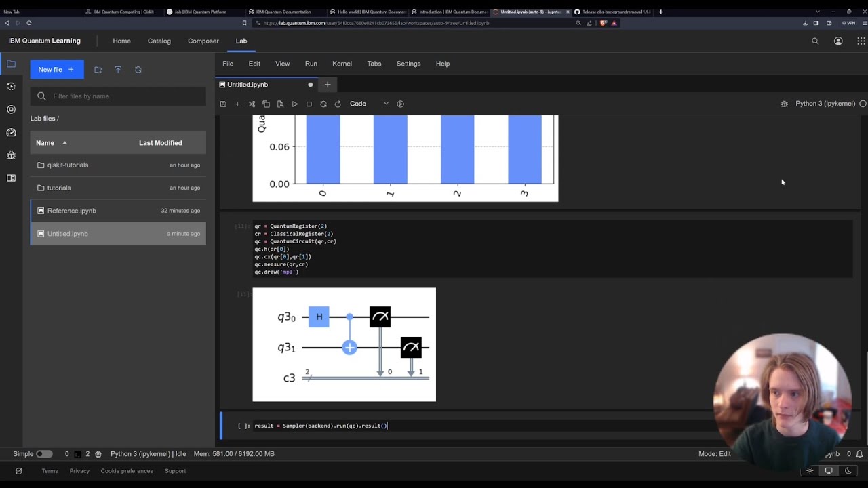
Task: Click the Lab files breadcrumb
Action: 42,119
